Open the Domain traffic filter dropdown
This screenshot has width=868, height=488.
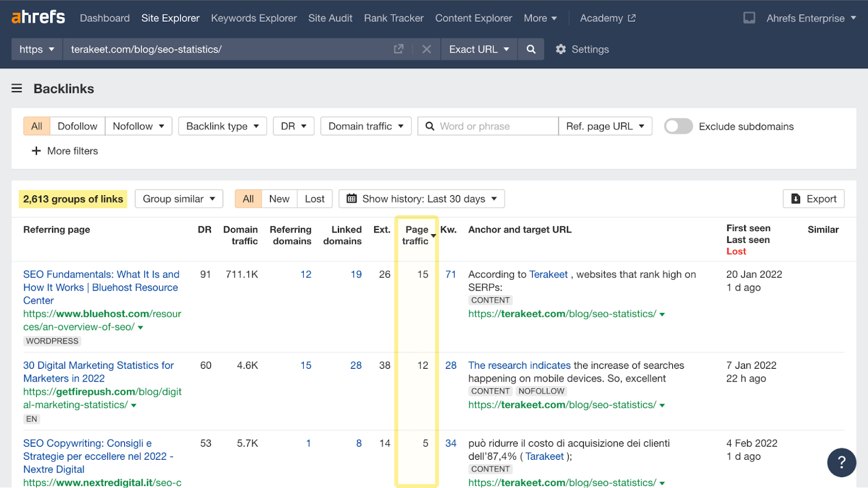point(366,126)
